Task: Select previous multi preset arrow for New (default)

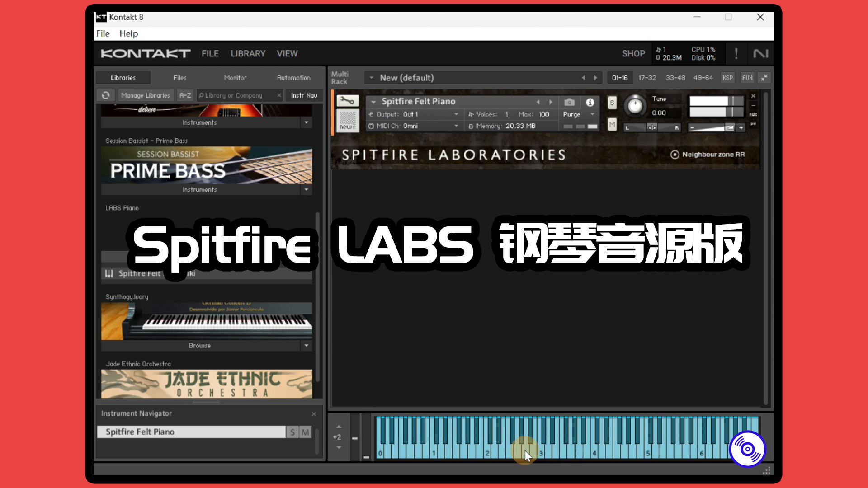Action: click(x=584, y=78)
